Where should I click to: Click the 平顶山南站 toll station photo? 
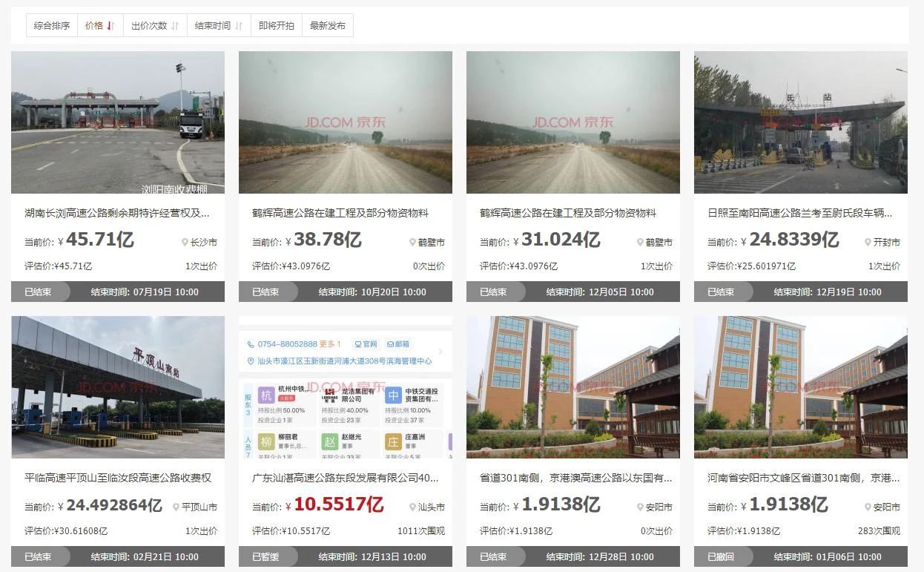click(x=118, y=387)
